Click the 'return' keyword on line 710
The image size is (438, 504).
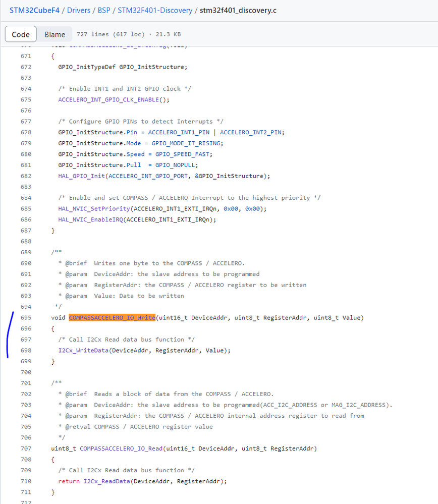click(x=69, y=481)
